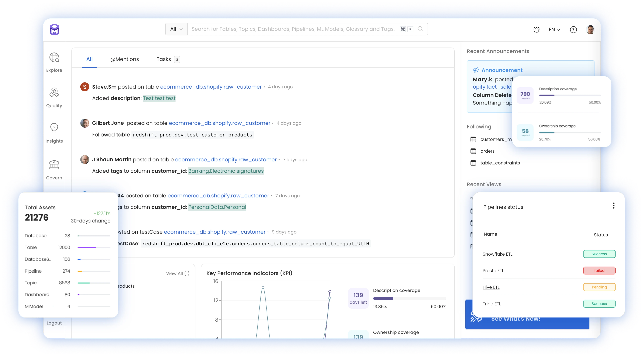
Task: Click the Name column header
Action: [490, 234]
